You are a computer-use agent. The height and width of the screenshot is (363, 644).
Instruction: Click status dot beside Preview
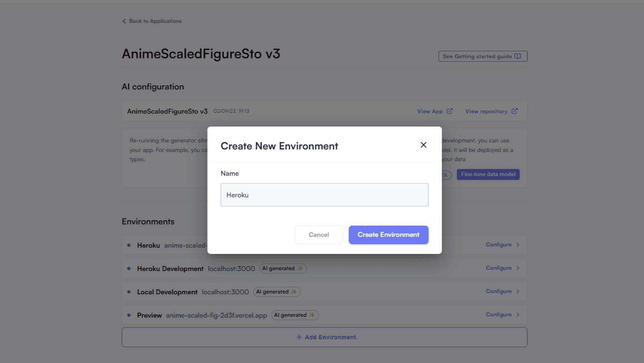point(129,315)
